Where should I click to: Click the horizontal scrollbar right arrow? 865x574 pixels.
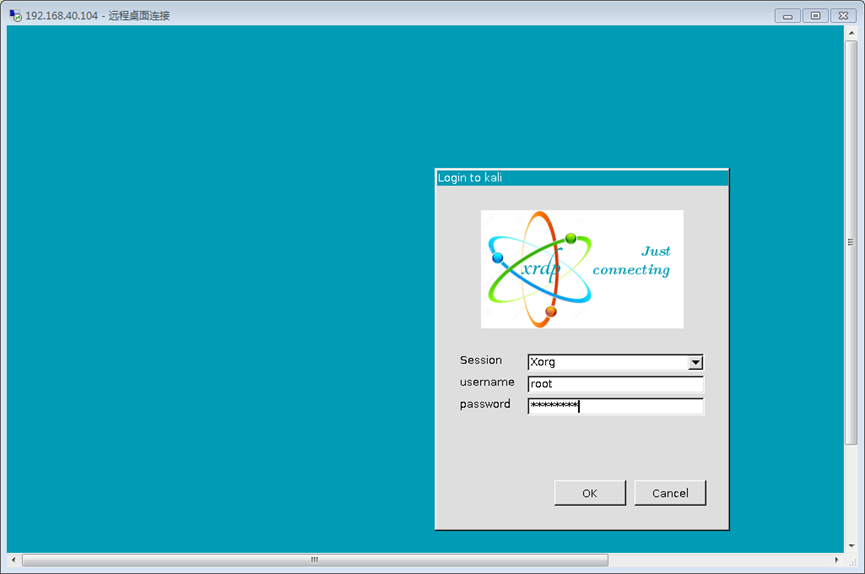point(837,560)
